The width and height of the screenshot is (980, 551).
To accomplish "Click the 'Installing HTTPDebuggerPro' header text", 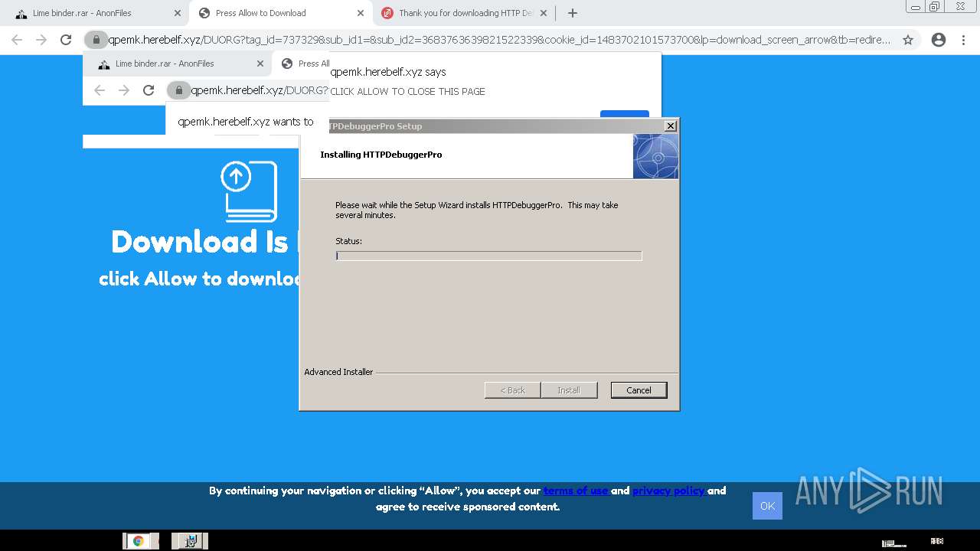I will click(x=381, y=155).
